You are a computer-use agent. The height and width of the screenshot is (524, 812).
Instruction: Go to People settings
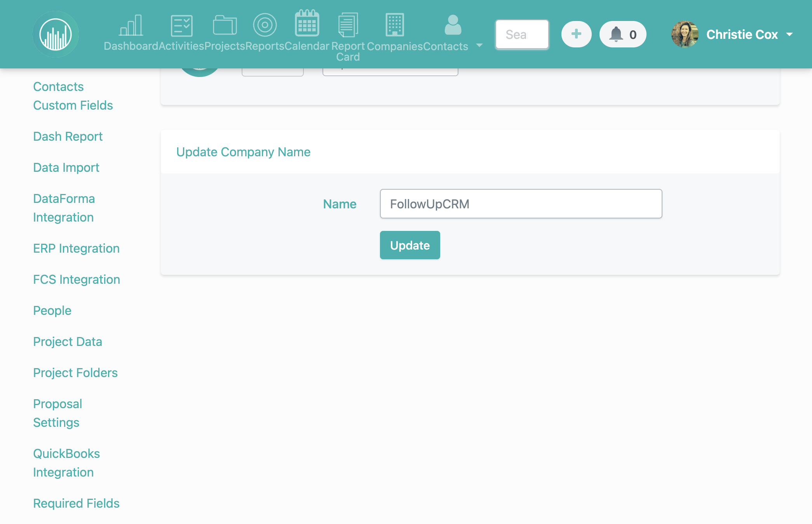click(x=52, y=311)
